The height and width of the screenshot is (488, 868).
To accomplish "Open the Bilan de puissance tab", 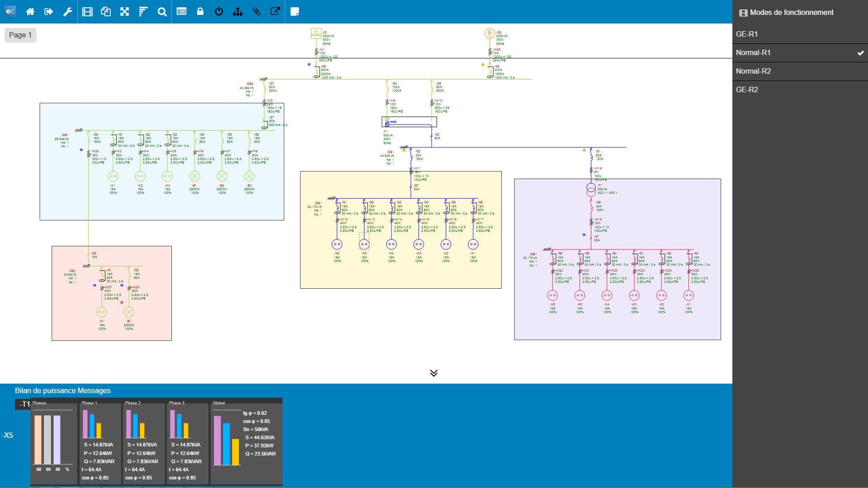I will (x=45, y=391).
